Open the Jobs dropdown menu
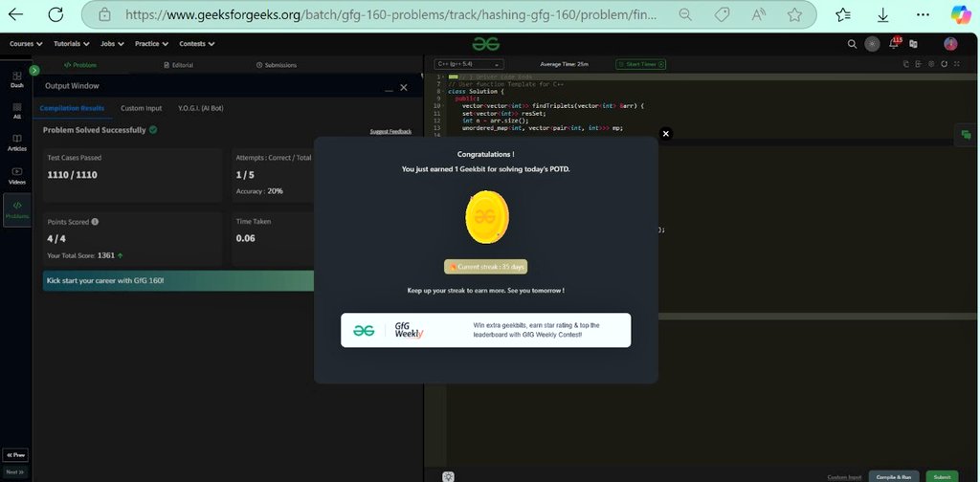The height and width of the screenshot is (482, 980). click(x=112, y=44)
